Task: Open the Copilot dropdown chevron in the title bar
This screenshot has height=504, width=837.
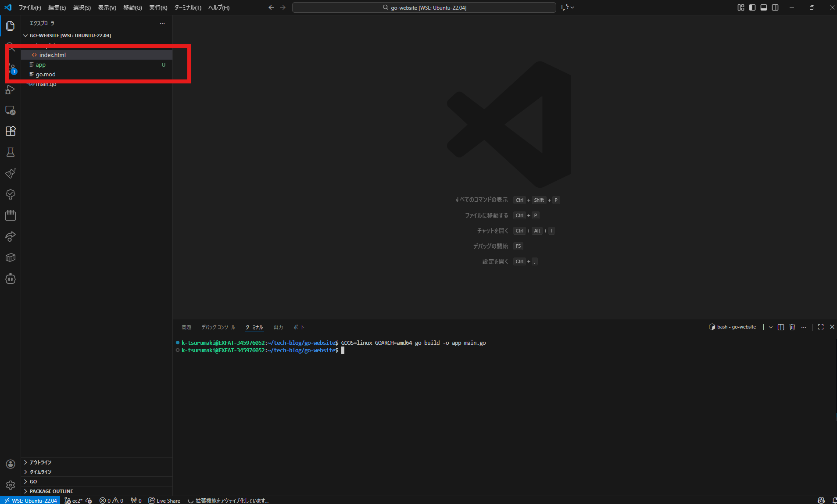Action: pos(572,7)
